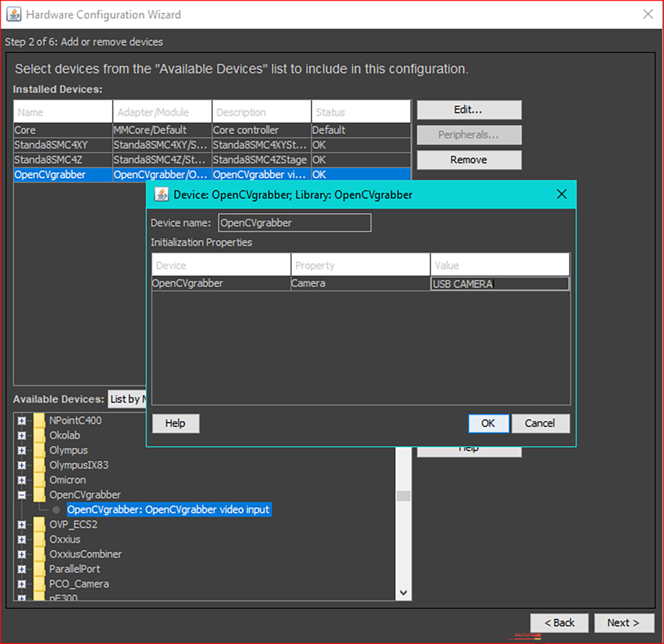This screenshot has width=664, height=644.
Task: Open the Available Devices list-by dropdown
Action: tap(127, 399)
